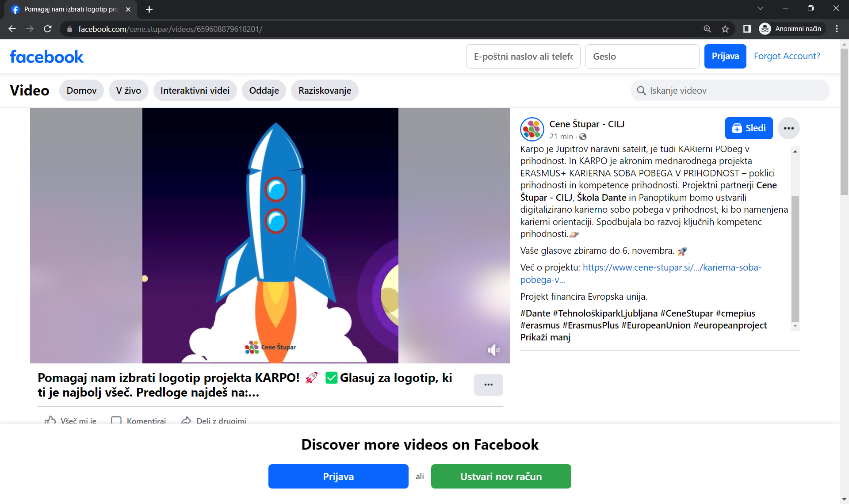Open the video title options three-dot button
This screenshot has height=504, width=849.
(x=488, y=385)
